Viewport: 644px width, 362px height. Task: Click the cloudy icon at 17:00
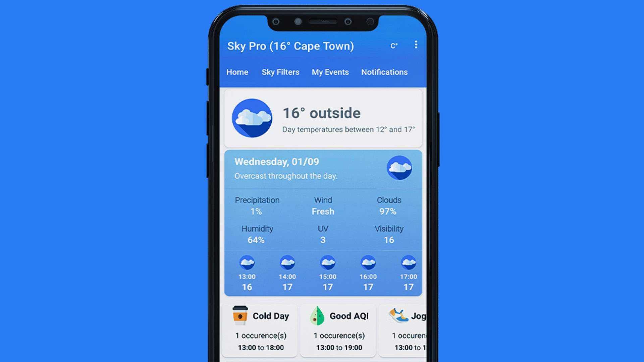pyautogui.click(x=408, y=263)
